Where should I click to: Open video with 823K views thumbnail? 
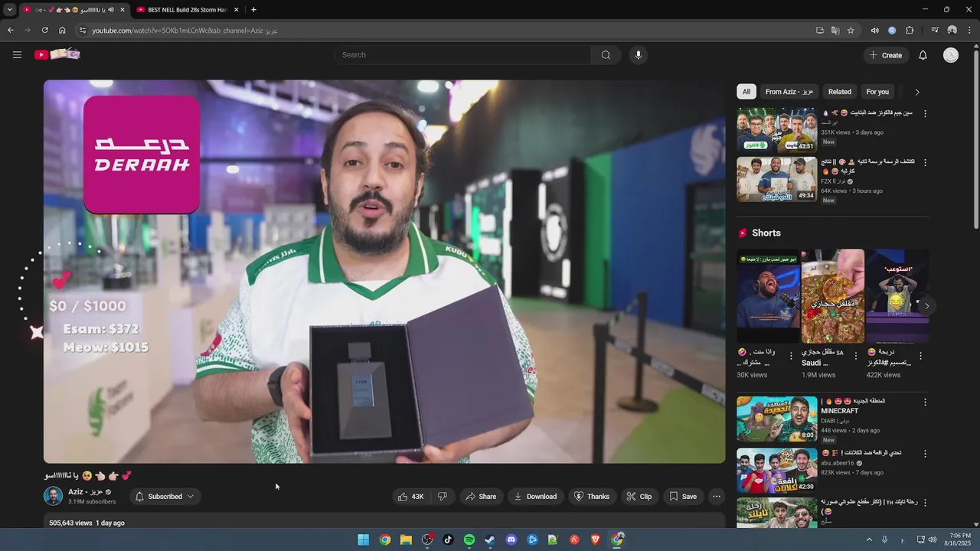[777, 471]
